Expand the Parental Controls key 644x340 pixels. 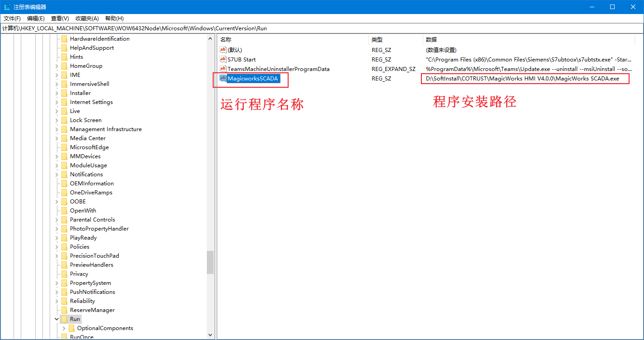57,220
